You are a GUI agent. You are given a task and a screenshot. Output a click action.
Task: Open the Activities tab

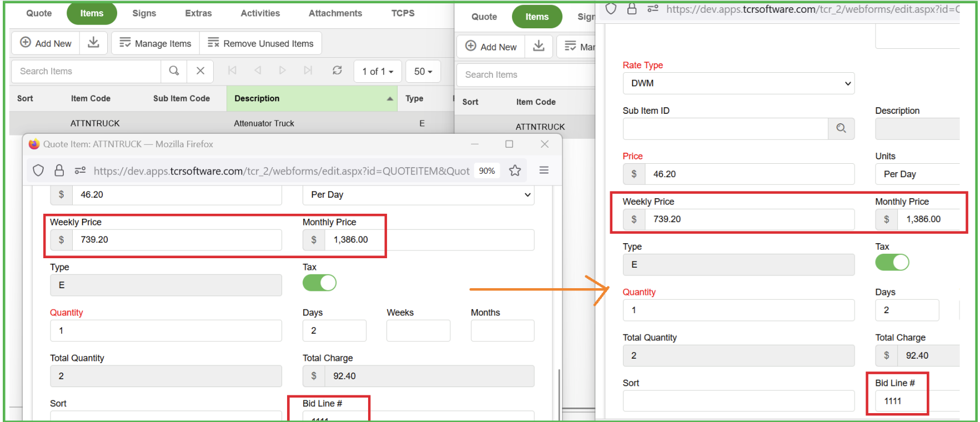point(260,13)
